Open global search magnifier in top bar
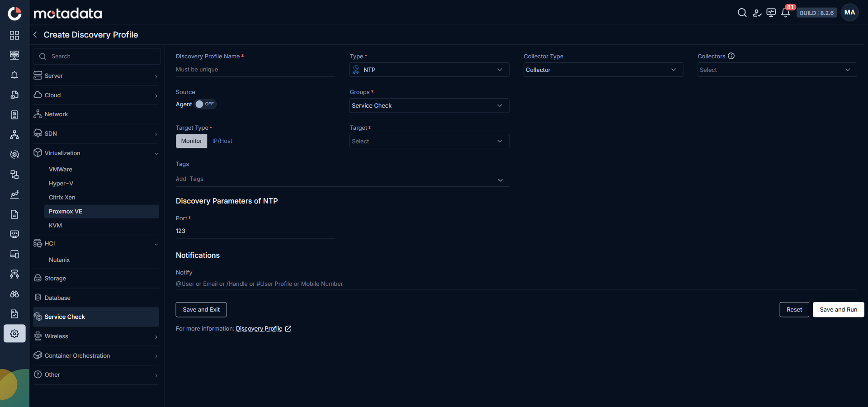Viewport: 868px width, 407px height. 742,13
